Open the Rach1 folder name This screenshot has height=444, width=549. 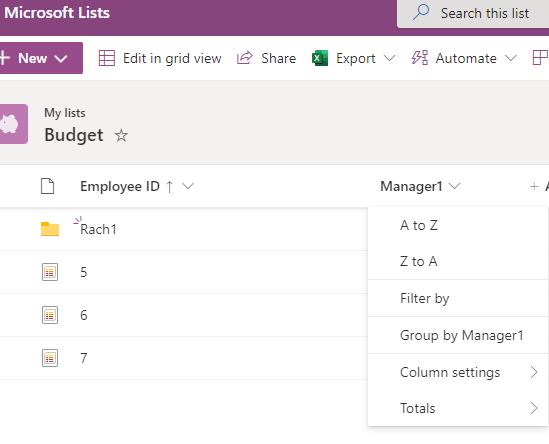pos(98,229)
